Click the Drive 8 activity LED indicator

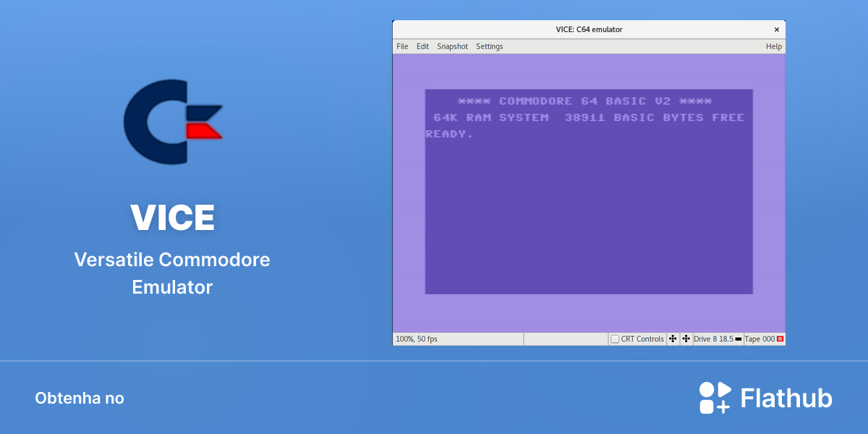pos(739,339)
